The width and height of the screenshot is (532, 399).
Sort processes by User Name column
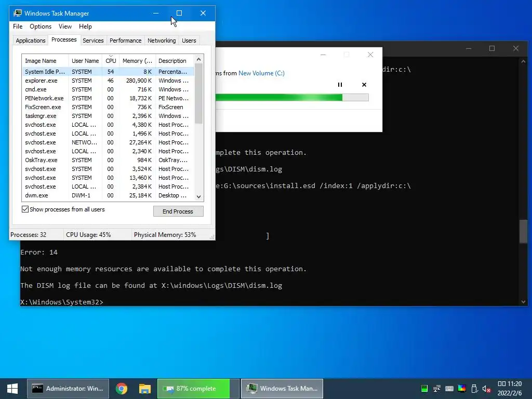[x=85, y=61]
